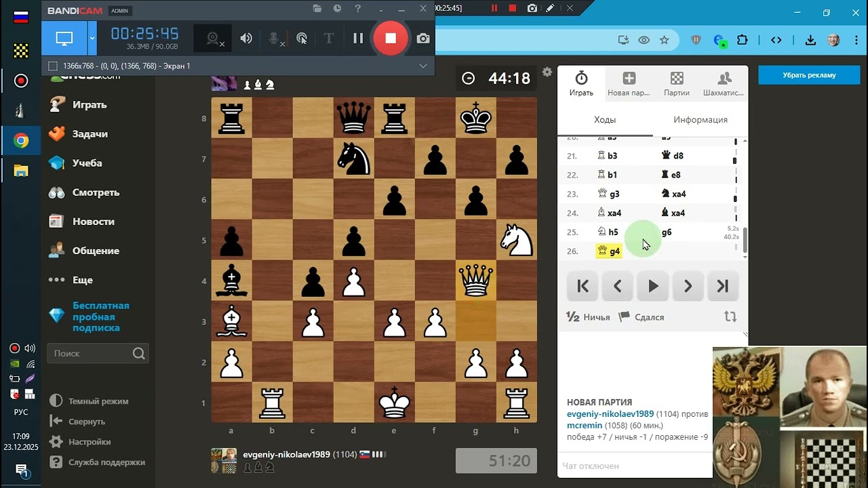Switch to the Новая партия tab

629,84
